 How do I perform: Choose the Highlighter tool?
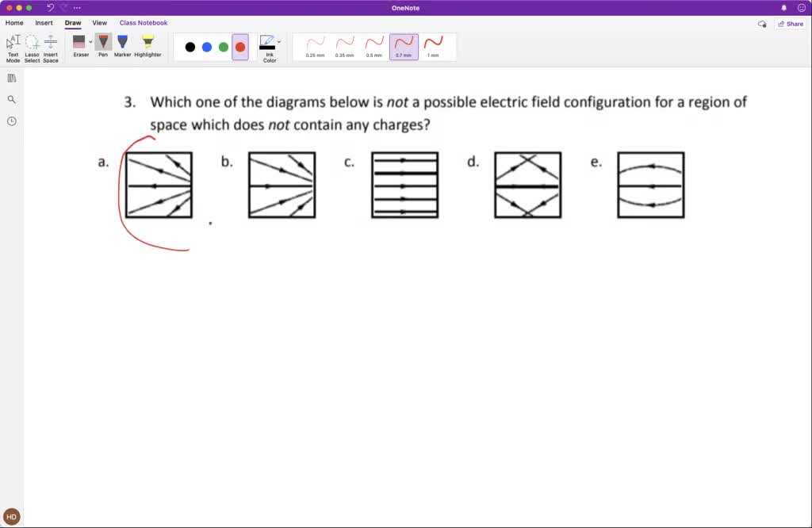[x=147, y=46]
